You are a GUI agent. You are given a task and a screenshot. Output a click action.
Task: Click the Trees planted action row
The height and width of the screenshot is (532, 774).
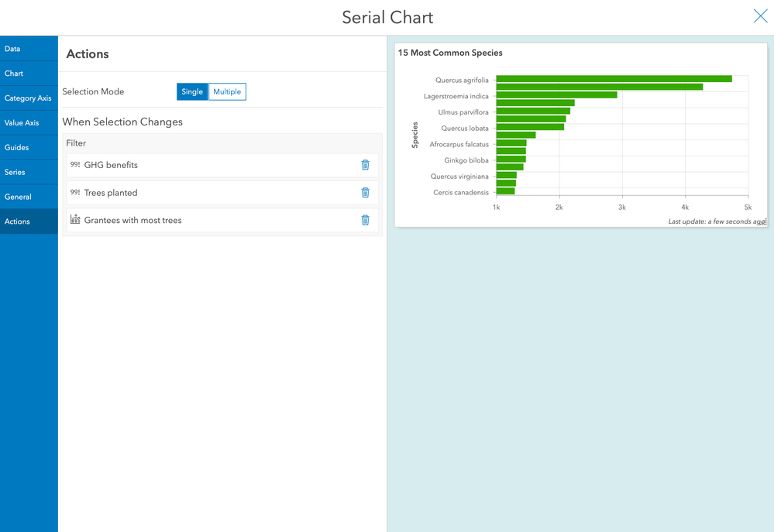pos(222,193)
